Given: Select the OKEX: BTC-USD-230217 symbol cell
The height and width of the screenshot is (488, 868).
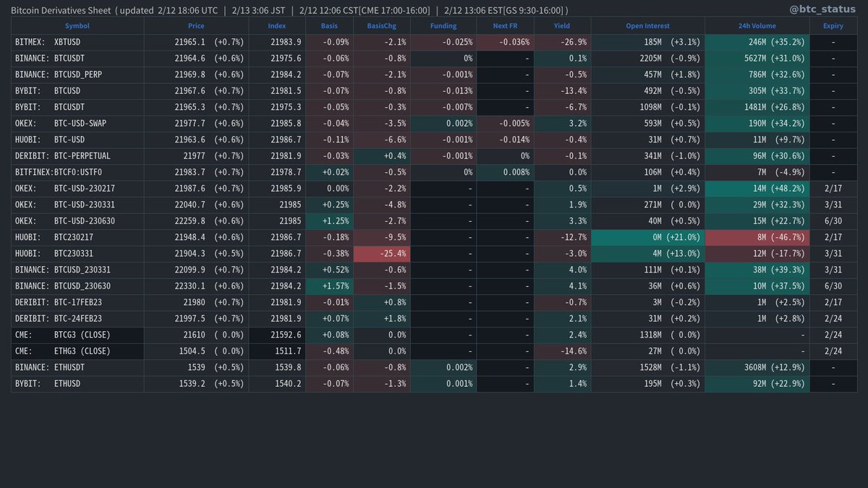Looking at the screenshot, I should coord(77,189).
